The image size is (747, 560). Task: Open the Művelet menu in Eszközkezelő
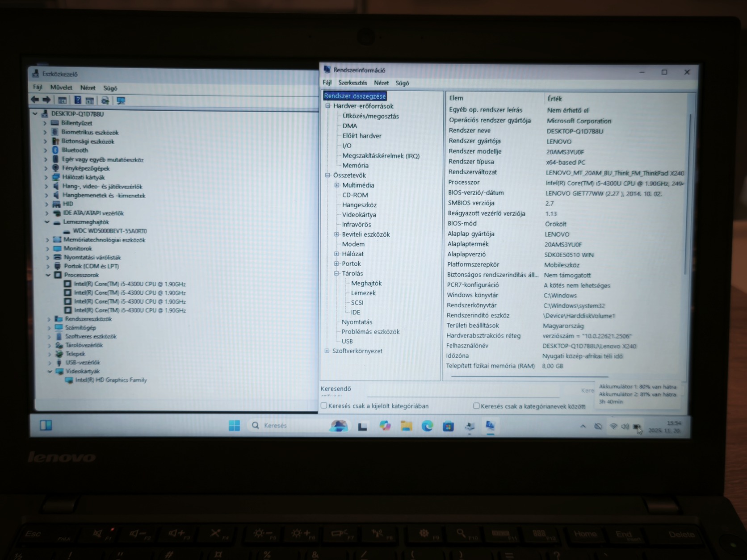pos(61,88)
